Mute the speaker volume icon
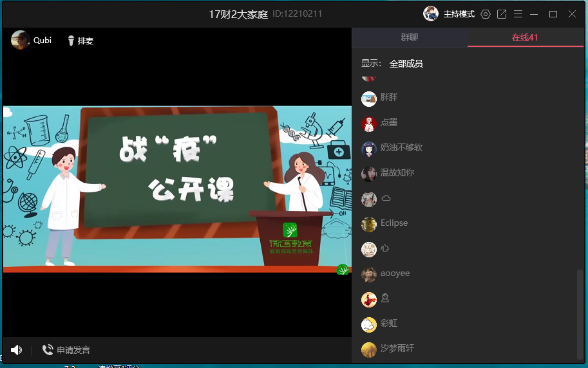Viewport: 588px width, 368px height. pos(16,350)
